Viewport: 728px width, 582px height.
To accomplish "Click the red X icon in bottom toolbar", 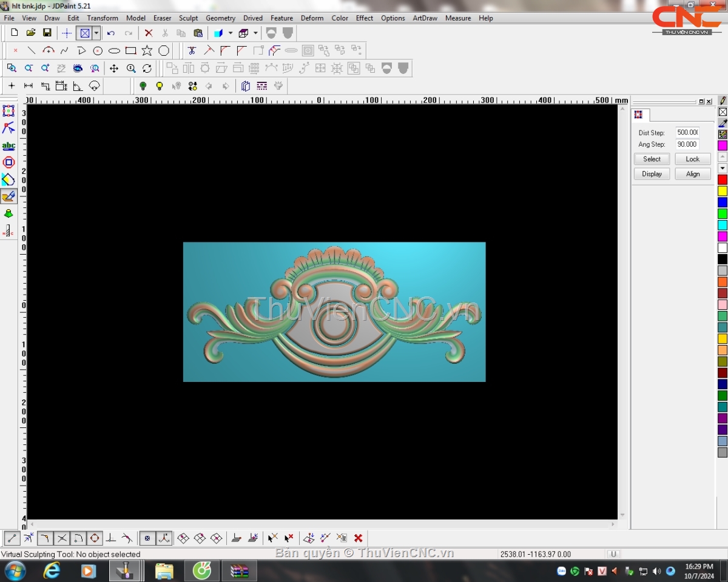I will pyautogui.click(x=358, y=538).
